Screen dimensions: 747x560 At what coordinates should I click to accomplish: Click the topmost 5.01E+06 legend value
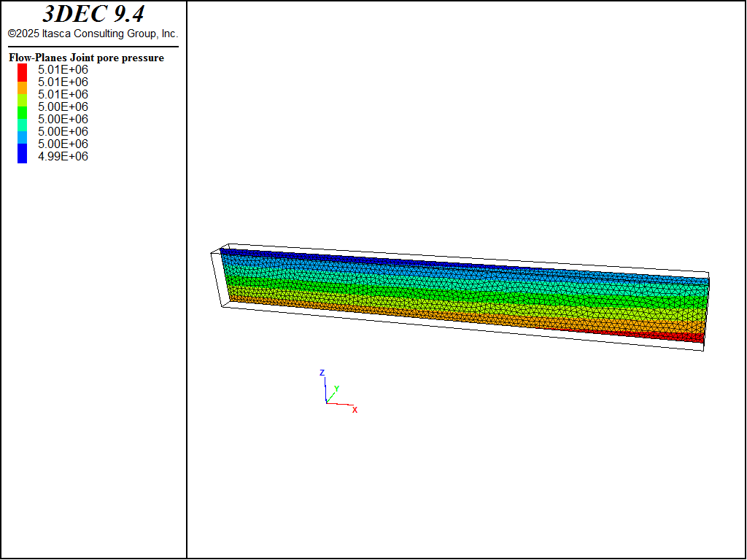(63, 70)
